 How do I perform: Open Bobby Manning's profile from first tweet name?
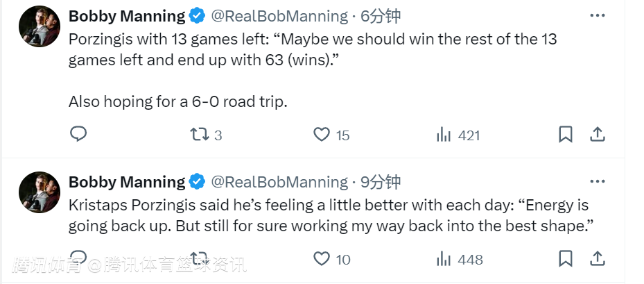(x=127, y=16)
